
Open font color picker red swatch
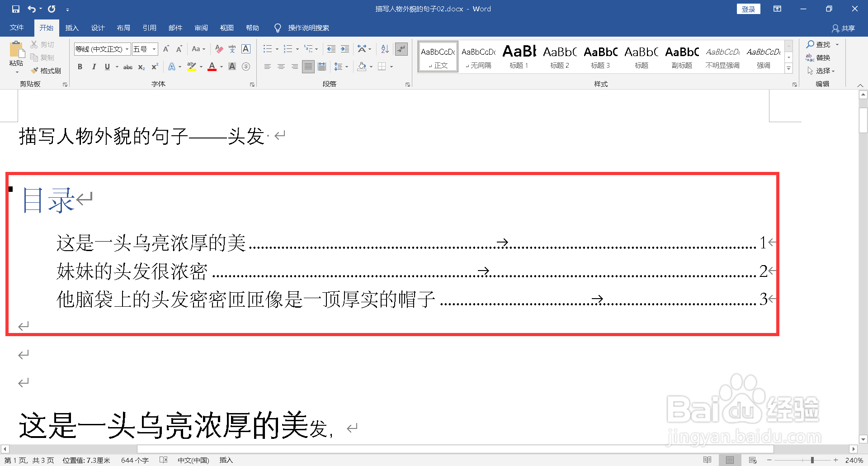[212, 67]
